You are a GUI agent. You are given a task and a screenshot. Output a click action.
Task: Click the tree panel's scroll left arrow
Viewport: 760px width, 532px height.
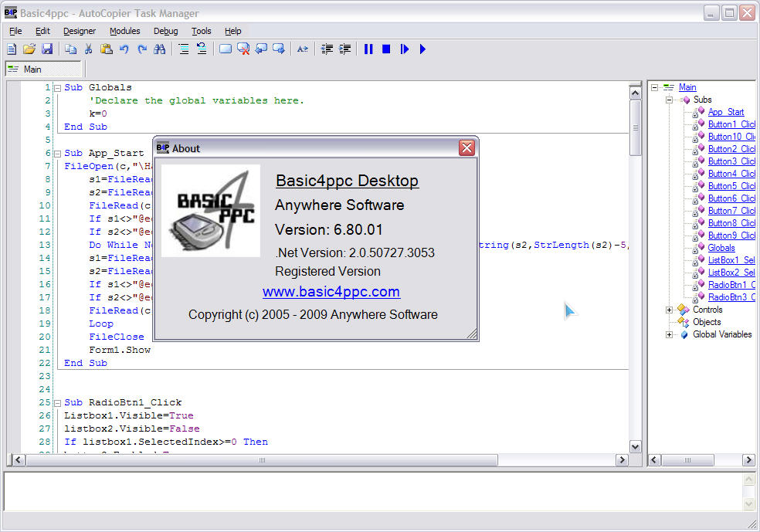[x=654, y=460]
